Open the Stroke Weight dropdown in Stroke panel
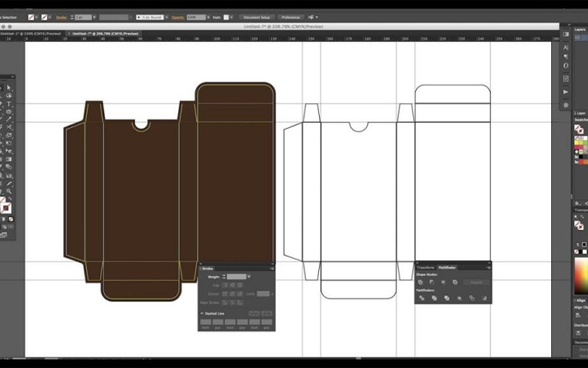Image resolution: width=588 pixels, height=368 pixels. (248, 276)
